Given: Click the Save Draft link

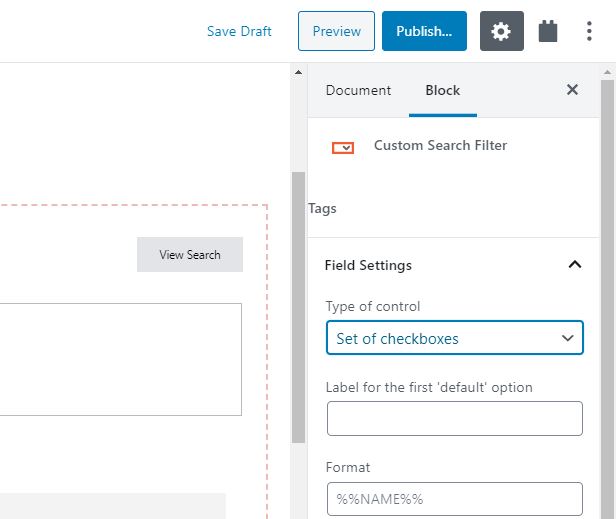Looking at the screenshot, I should coord(239,31).
